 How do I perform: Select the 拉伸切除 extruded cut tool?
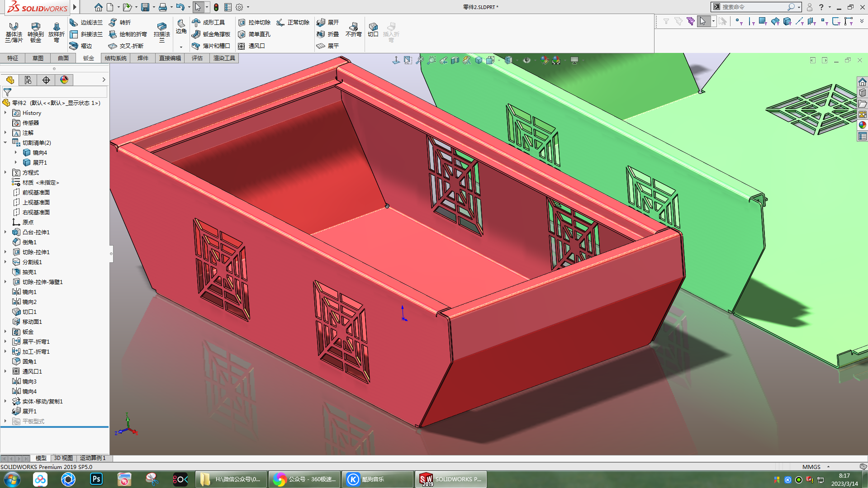click(254, 22)
